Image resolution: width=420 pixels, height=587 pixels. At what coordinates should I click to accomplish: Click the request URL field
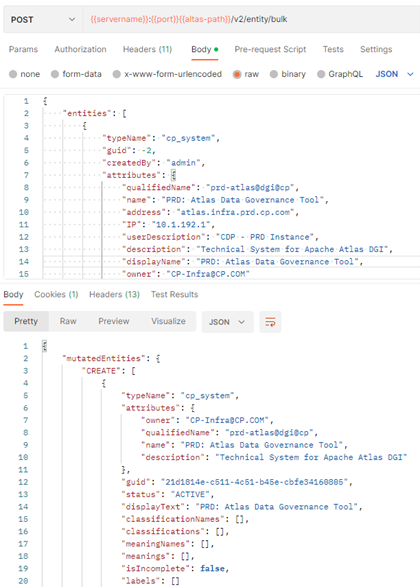click(251, 19)
